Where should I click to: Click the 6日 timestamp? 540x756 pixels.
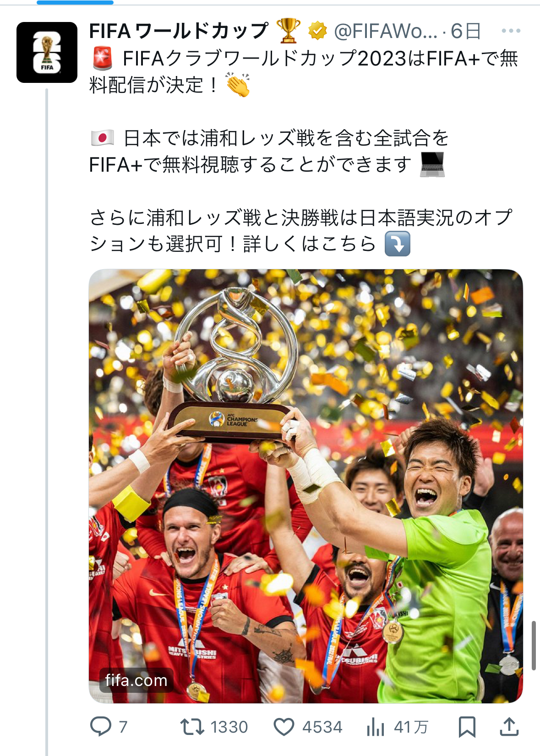tap(466, 31)
